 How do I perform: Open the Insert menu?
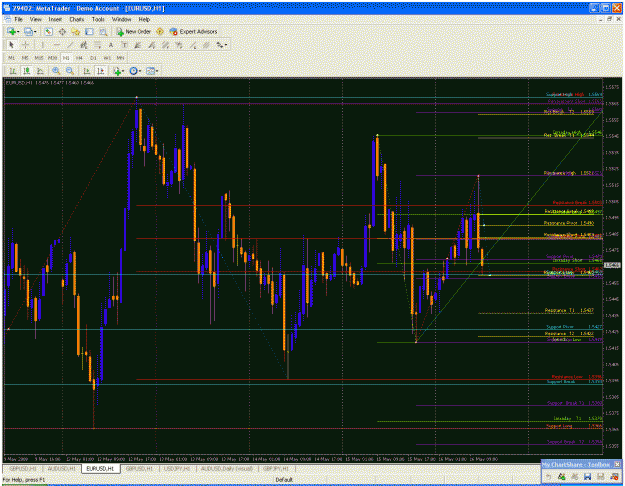[x=55, y=19]
